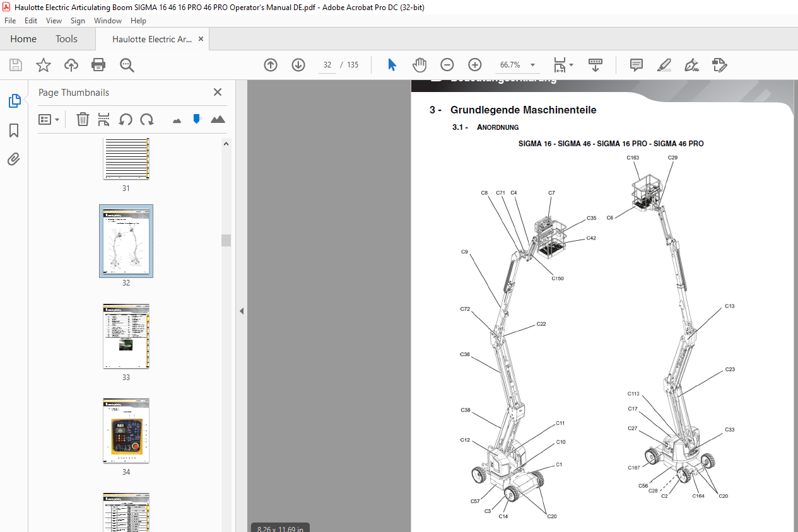Select page 33 thumbnail
The height and width of the screenshot is (532, 798).
point(126,336)
